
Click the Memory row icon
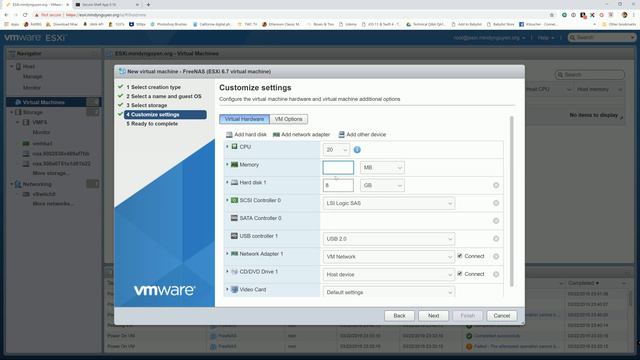[x=234, y=164]
